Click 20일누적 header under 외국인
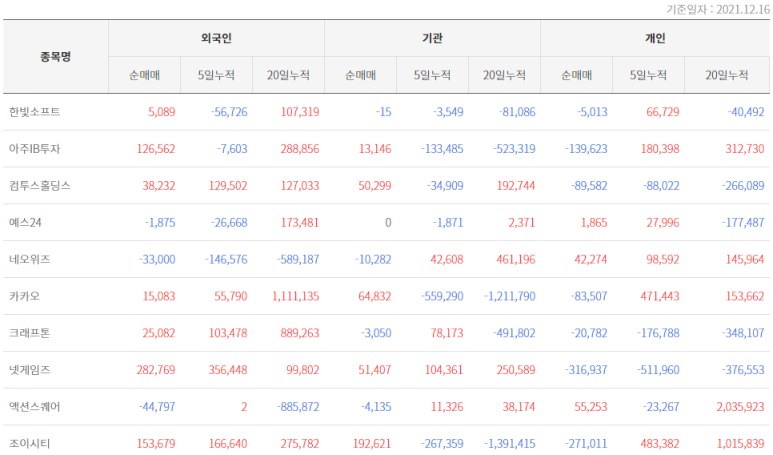773x455 pixels. tap(288, 75)
